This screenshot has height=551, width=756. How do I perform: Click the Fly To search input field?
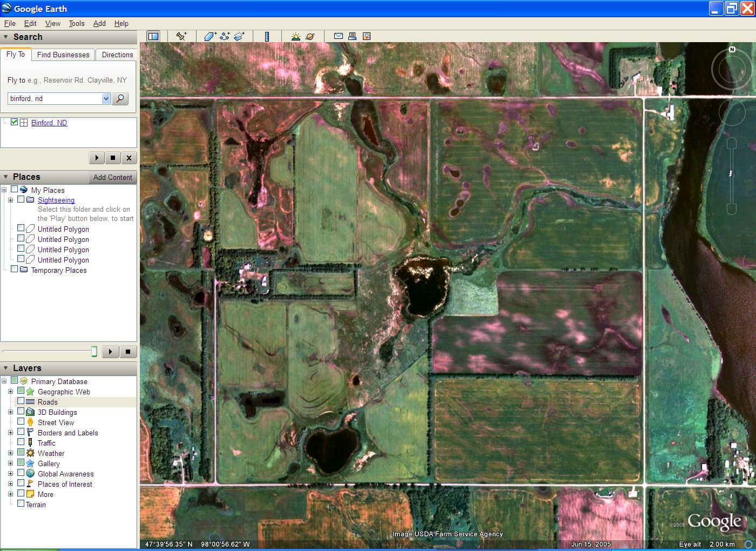click(55, 98)
